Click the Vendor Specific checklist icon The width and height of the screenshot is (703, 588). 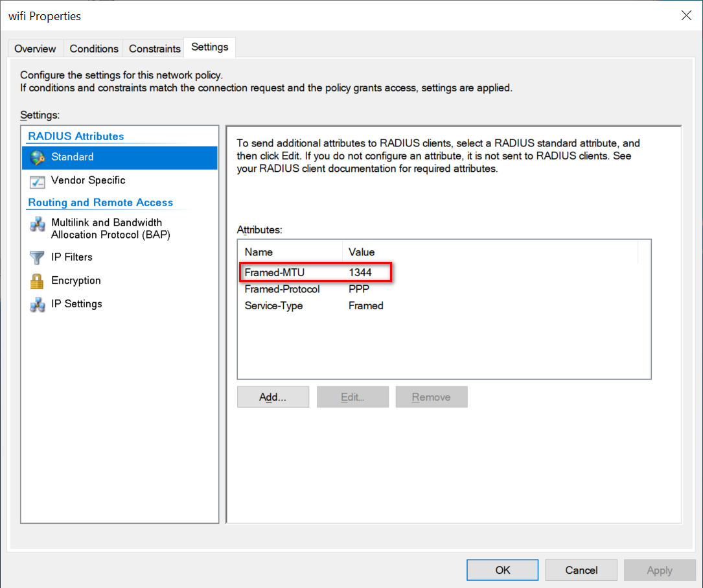38,181
